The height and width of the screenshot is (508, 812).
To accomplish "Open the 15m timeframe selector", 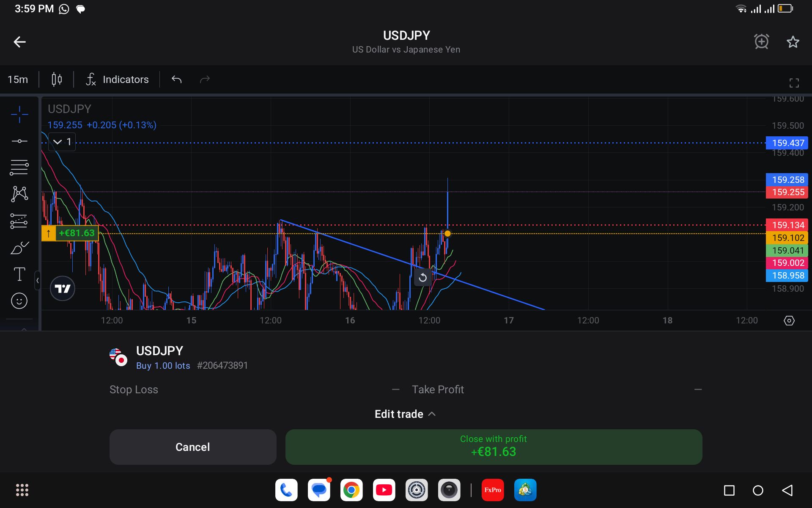I will coord(18,79).
